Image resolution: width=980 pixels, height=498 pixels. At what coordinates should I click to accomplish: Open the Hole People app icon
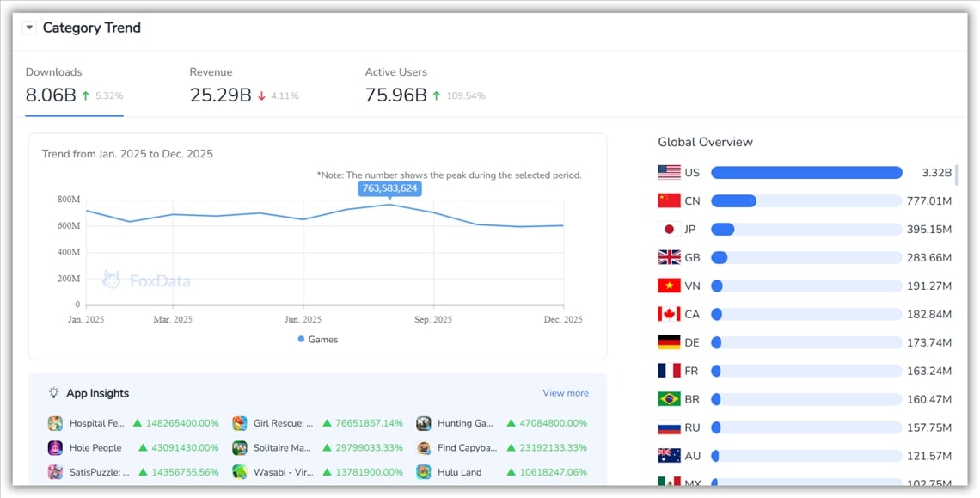tap(54, 447)
